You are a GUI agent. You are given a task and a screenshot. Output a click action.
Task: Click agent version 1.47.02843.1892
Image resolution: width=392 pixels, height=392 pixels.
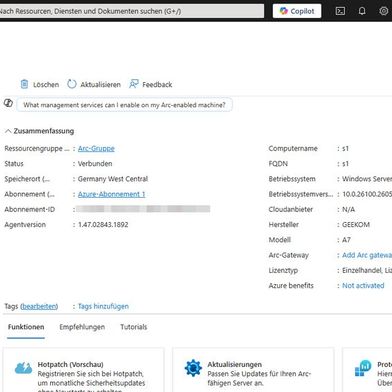click(x=103, y=225)
